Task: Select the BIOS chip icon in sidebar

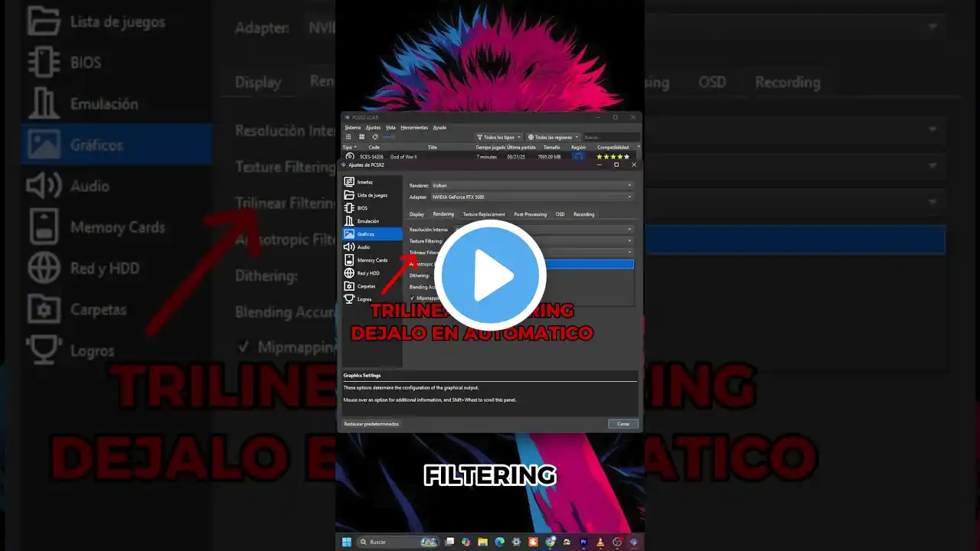Action: click(349, 208)
